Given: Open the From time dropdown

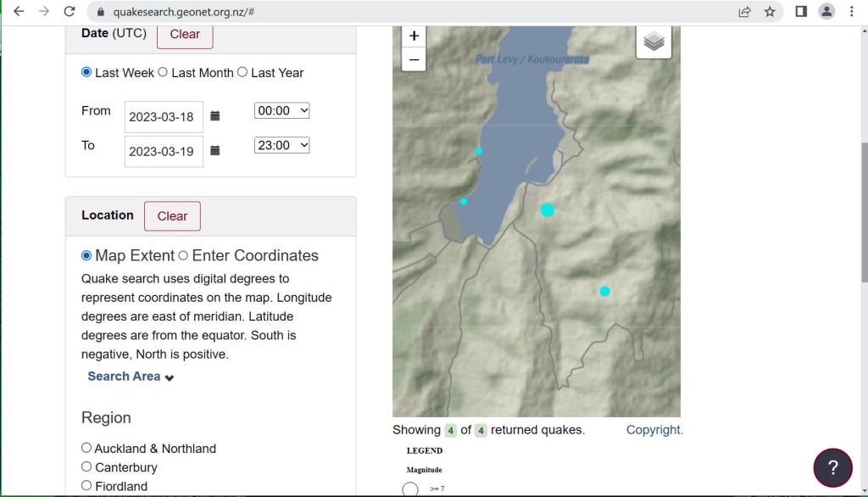Looking at the screenshot, I should point(281,110).
